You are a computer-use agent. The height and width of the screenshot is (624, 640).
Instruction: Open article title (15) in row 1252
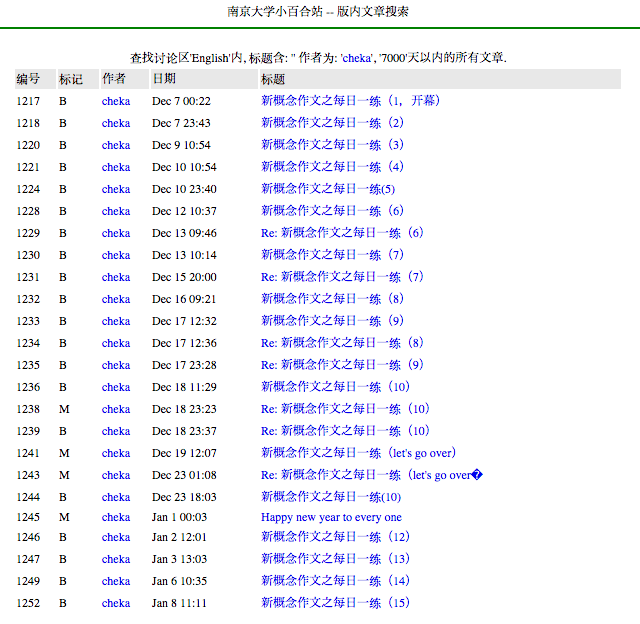click(335, 603)
